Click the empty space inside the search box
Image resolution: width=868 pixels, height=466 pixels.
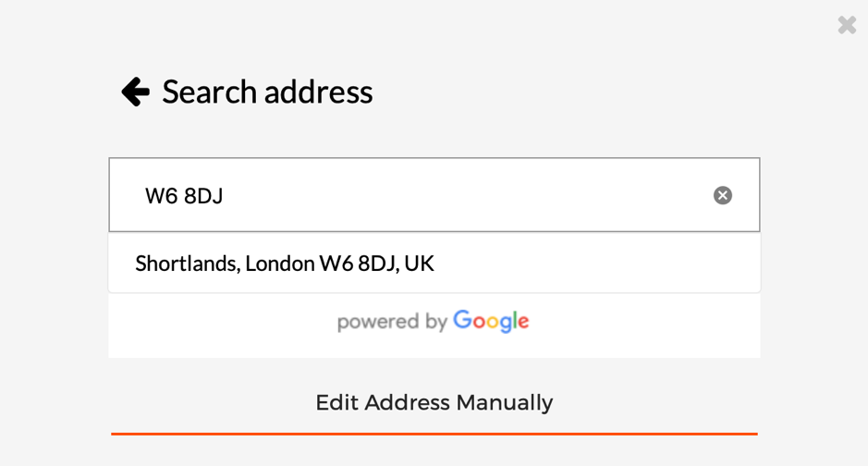click(x=465, y=195)
